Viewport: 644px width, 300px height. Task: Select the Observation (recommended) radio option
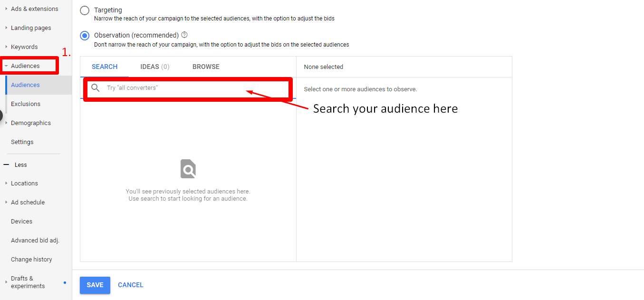tap(85, 35)
